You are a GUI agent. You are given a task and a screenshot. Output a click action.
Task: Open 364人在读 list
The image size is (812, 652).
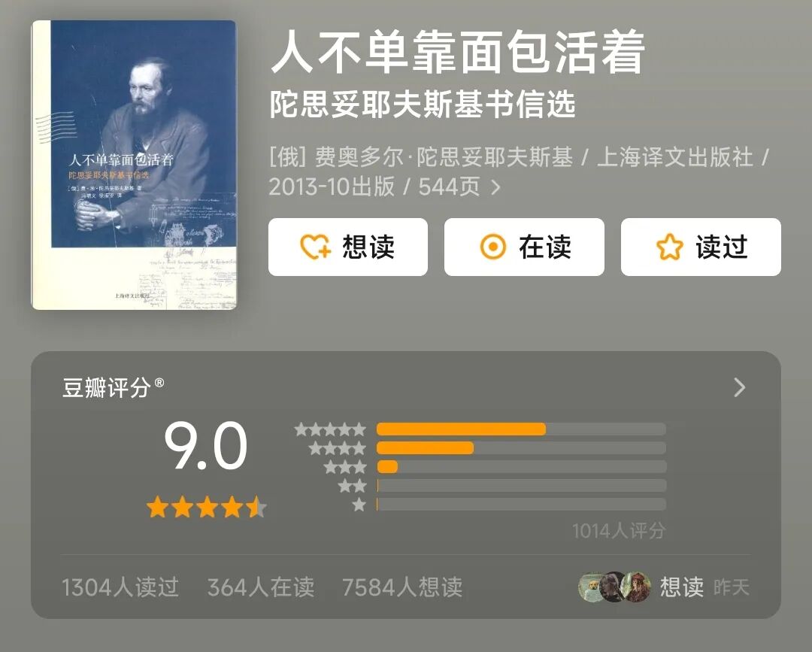[260, 587]
